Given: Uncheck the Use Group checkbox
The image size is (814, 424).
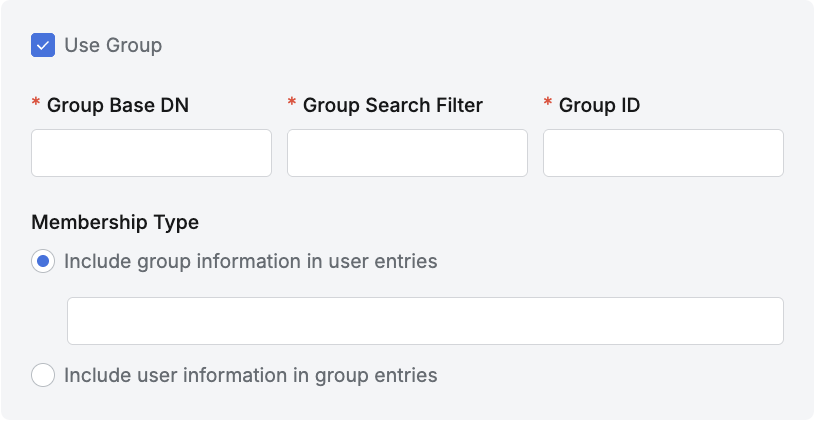Looking at the screenshot, I should pyautogui.click(x=43, y=45).
